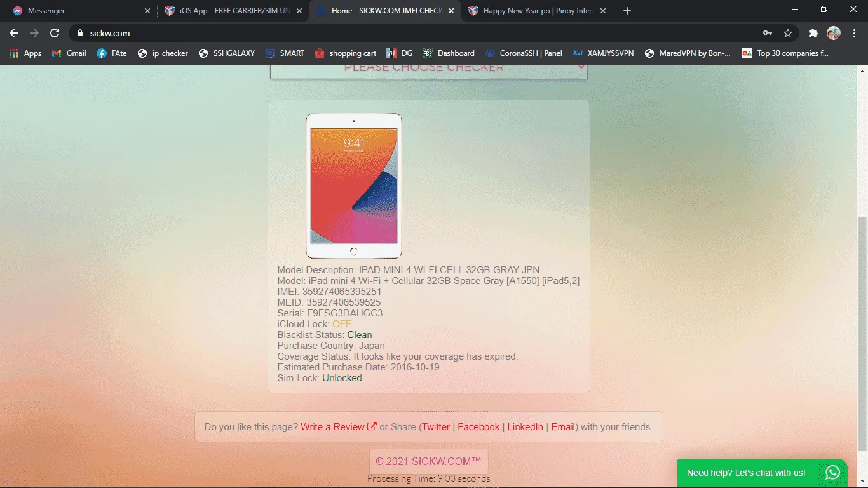Open the Extensions puzzle icon
This screenshot has width=868, height=488.
pos(813,33)
